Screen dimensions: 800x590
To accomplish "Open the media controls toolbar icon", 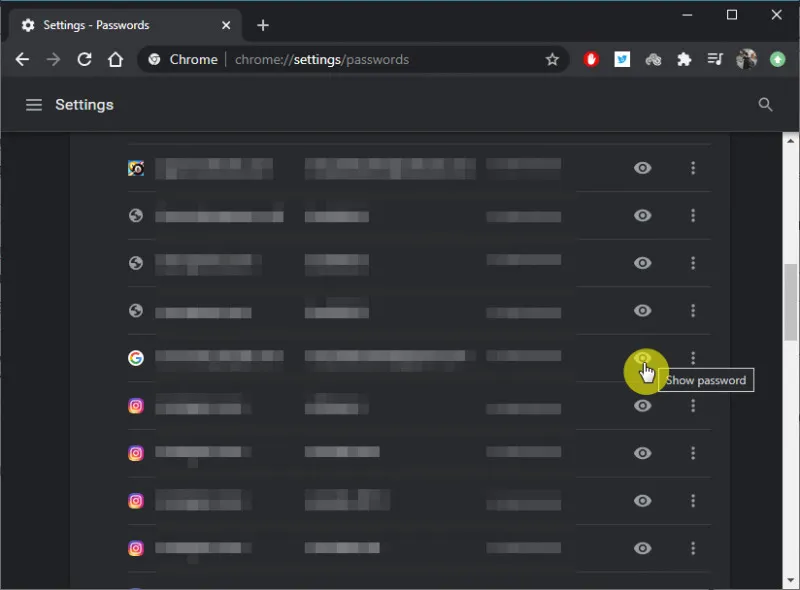I will tap(715, 60).
